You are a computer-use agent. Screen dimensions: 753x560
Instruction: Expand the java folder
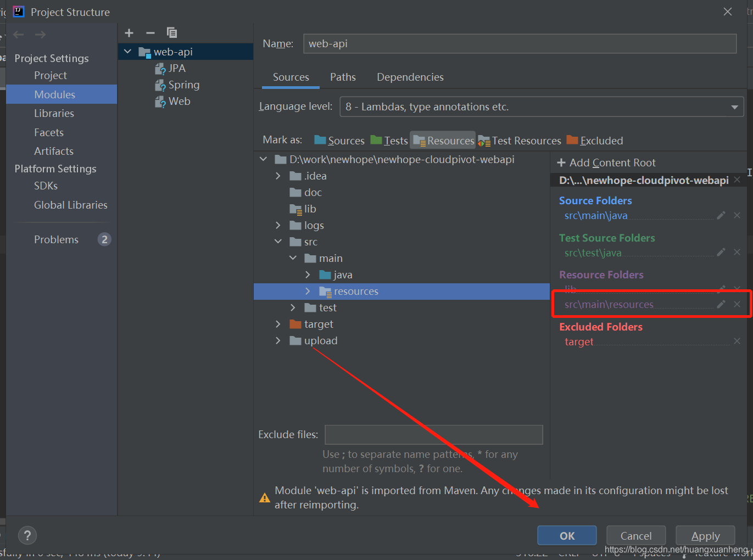coord(308,275)
